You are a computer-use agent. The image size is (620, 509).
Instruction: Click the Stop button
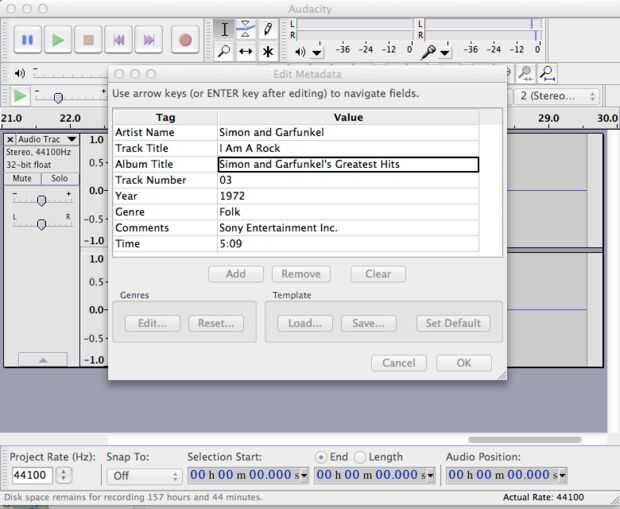click(88, 40)
